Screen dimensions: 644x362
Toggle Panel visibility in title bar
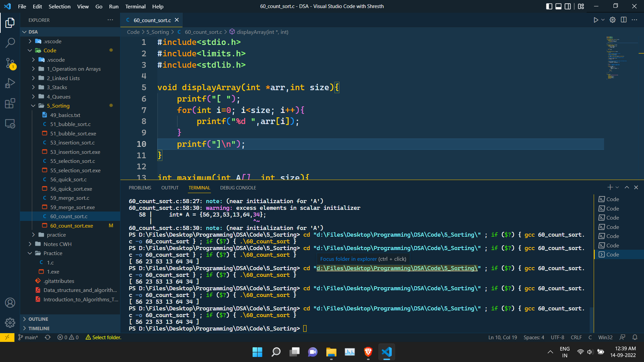pyautogui.click(x=558, y=6)
